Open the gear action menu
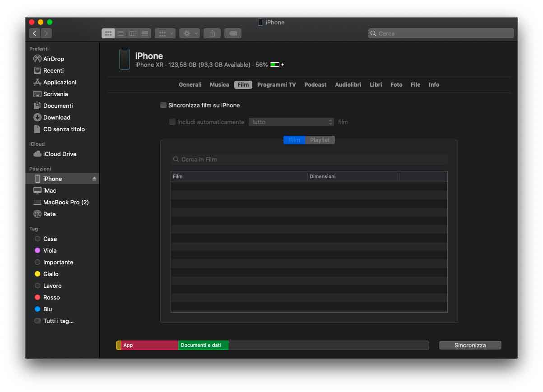 pyautogui.click(x=190, y=33)
